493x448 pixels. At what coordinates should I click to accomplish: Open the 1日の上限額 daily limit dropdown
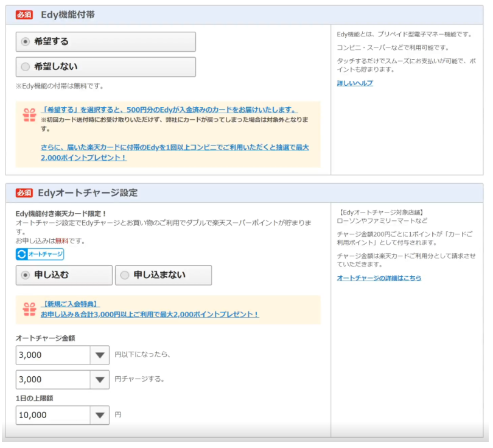[63, 415]
